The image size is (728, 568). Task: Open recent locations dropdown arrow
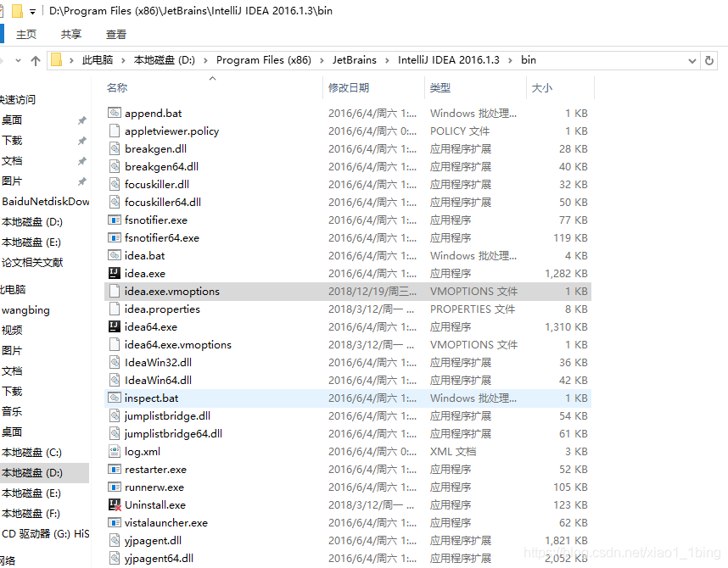[18, 60]
